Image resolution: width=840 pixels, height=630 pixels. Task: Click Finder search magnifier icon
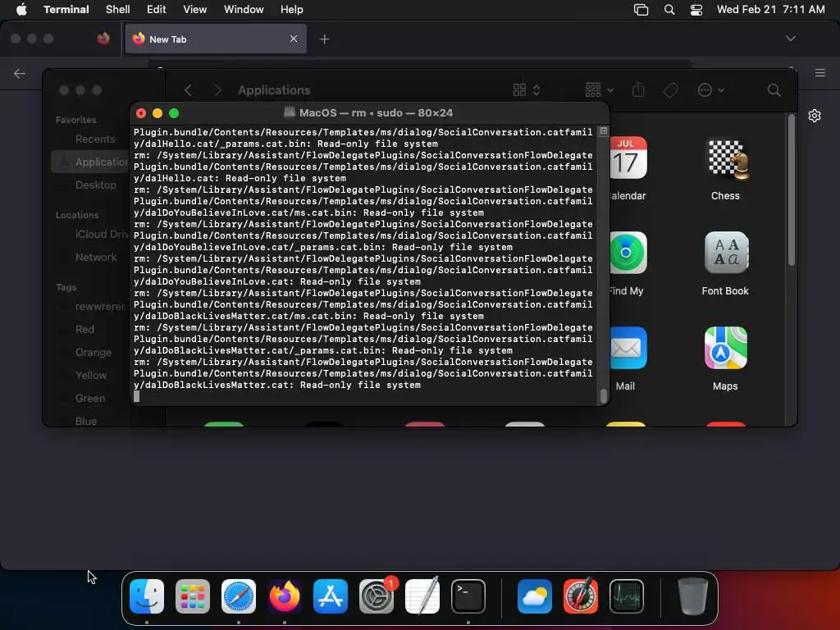coord(774,90)
